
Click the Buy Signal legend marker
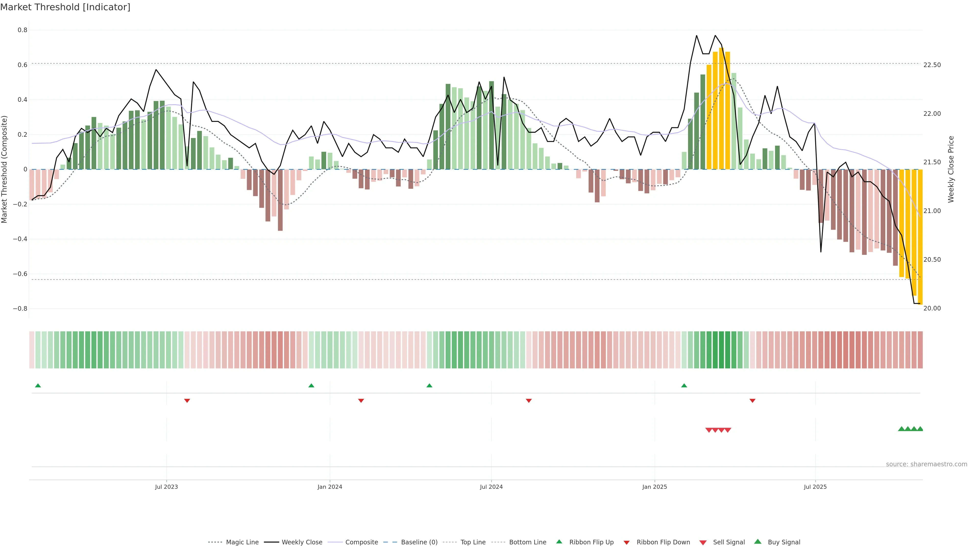click(758, 542)
